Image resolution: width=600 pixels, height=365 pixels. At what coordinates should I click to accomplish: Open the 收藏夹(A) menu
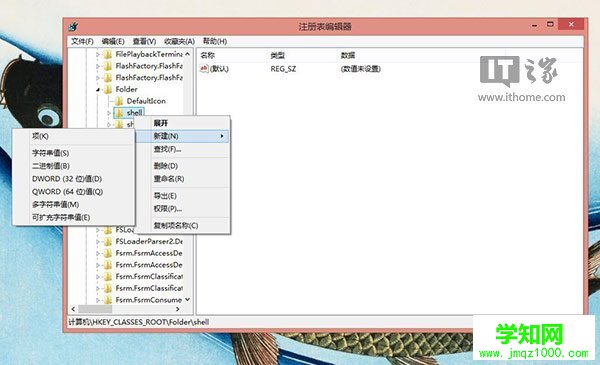[179, 41]
